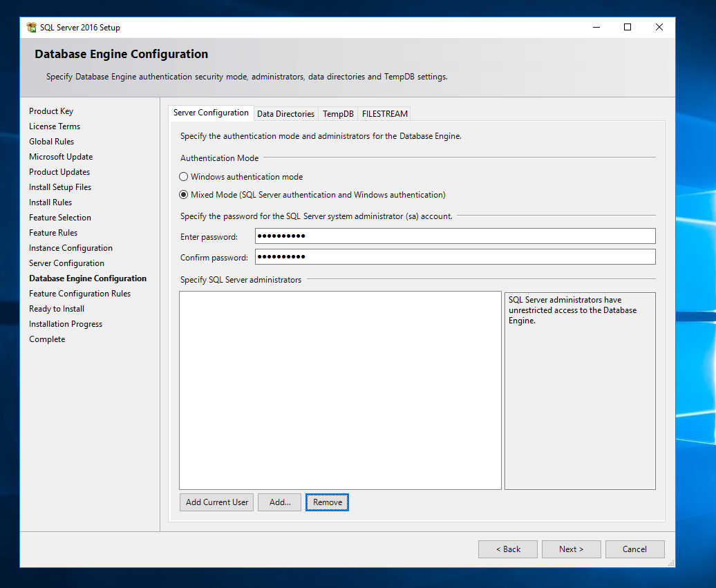Click the Remove button
This screenshot has width=716, height=588.
[x=328, y=502]
